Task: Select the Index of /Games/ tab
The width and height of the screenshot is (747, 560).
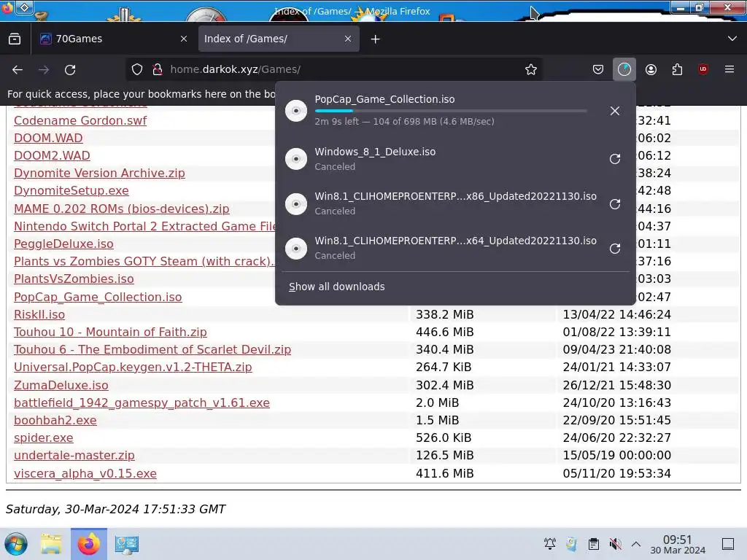Action: click(279, 39)
